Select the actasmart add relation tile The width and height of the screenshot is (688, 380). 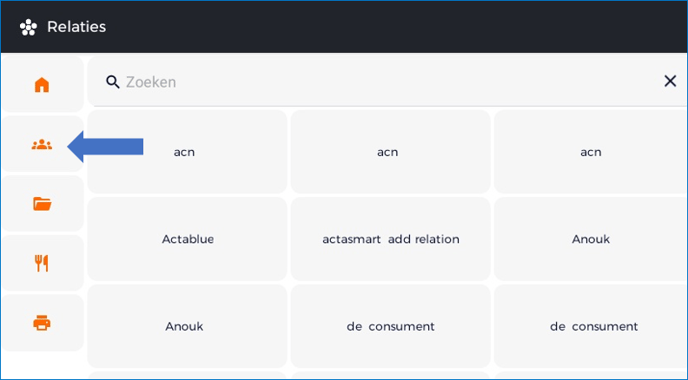pos(391,239)
